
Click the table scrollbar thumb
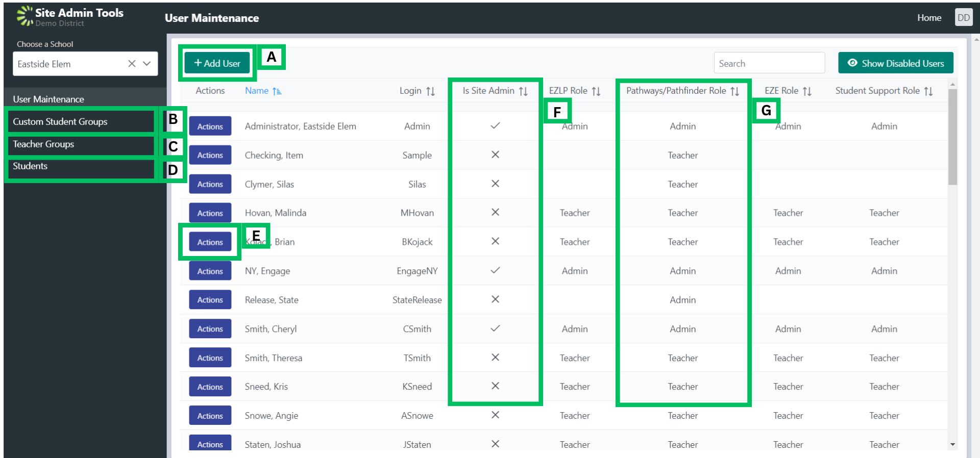point(952,137)
